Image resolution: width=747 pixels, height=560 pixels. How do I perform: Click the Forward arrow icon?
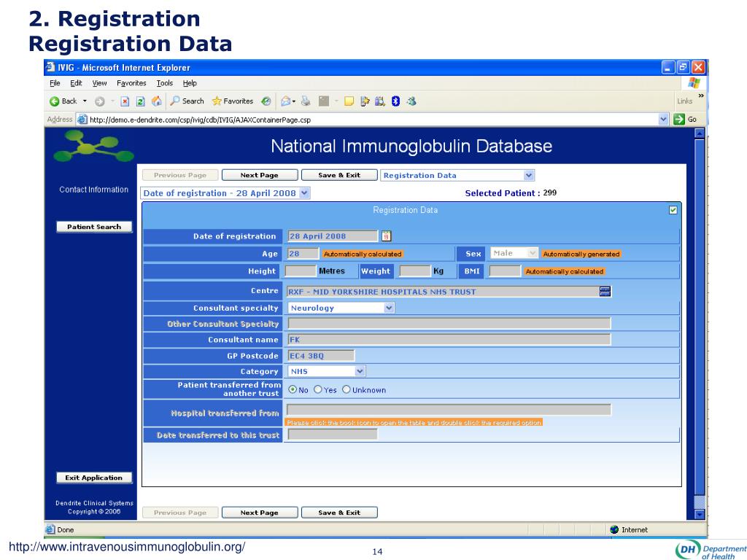click(x=99, y=101)
